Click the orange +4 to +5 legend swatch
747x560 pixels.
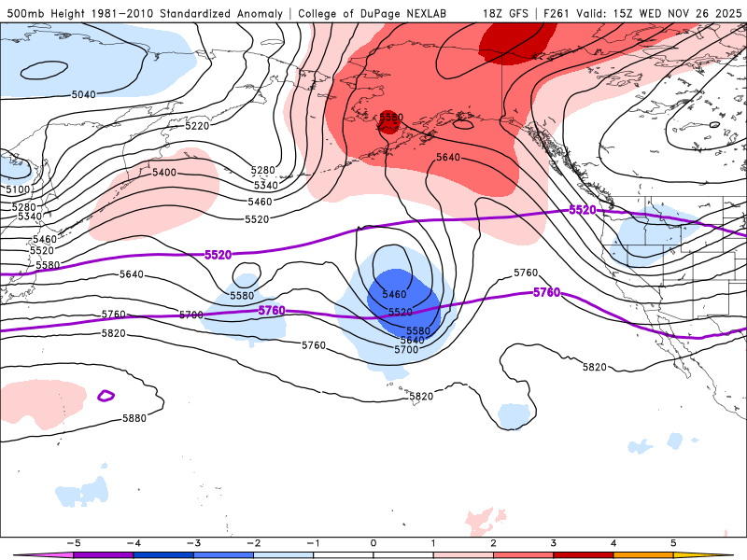click(643, 554)
